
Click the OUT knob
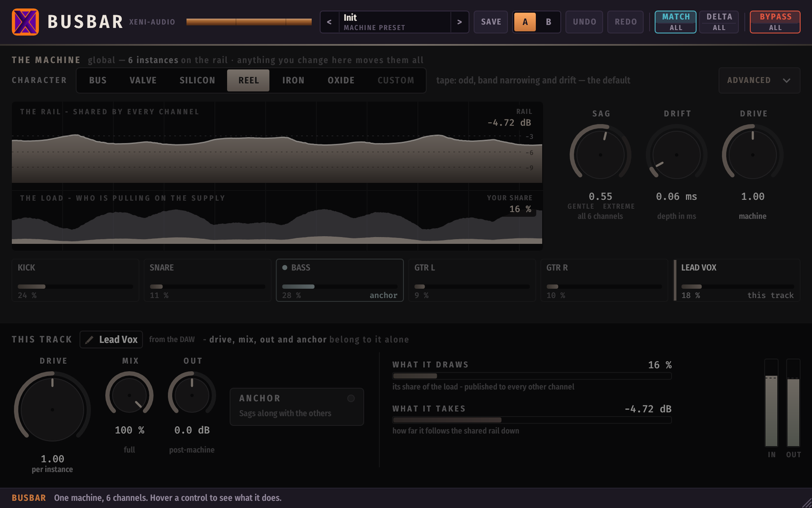click(x=192, y=395)
